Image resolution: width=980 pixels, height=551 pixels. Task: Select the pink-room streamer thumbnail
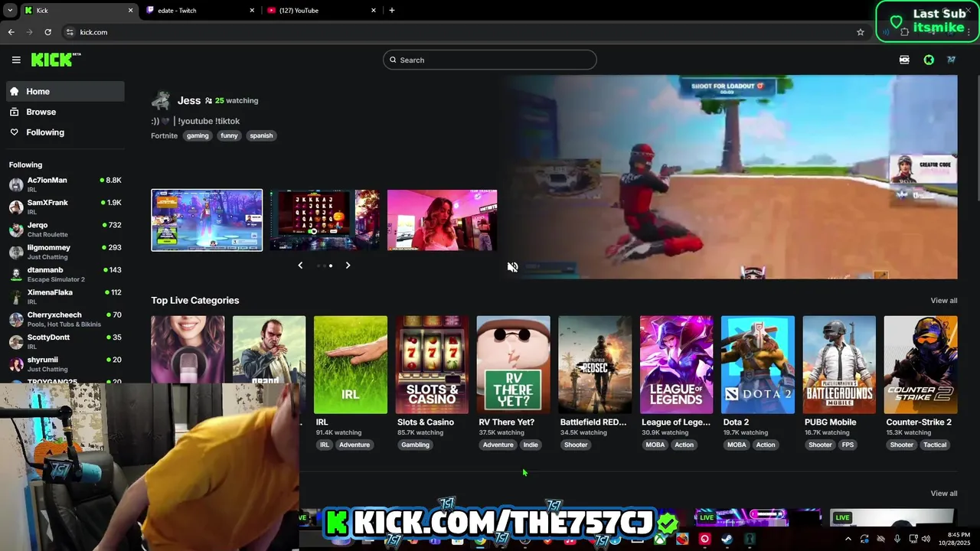click(442, 220)
